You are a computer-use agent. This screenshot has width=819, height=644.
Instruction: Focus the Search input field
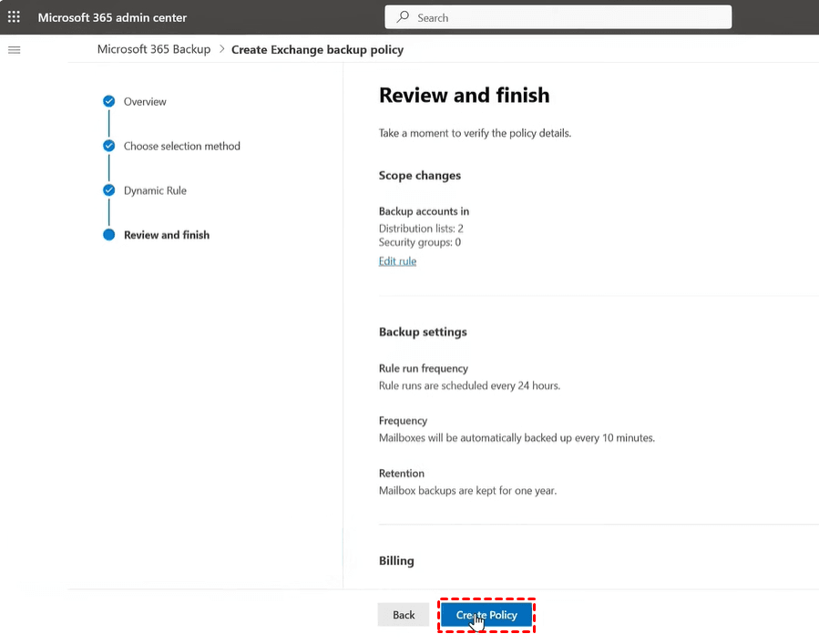tap(565, 17)
